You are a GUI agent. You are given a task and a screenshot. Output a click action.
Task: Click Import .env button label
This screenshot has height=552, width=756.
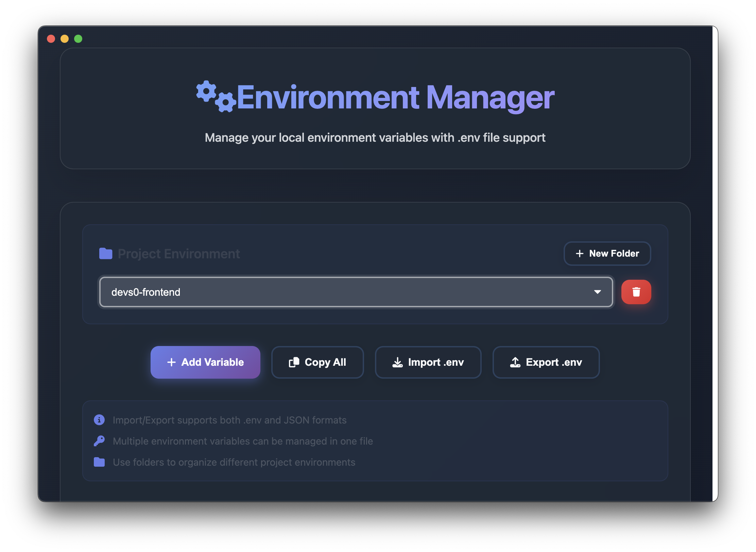(x=436, y=362)
